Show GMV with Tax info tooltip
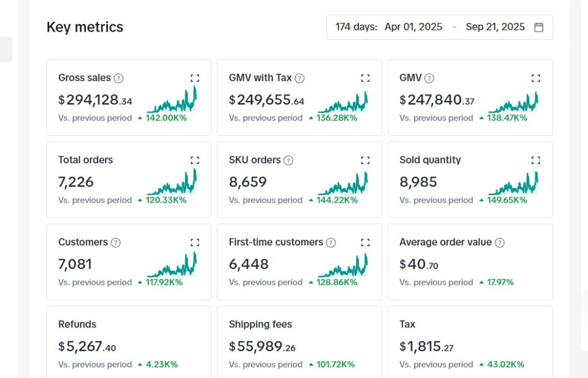The width and height of the screenshot is (588, 378). click(300, 78)
